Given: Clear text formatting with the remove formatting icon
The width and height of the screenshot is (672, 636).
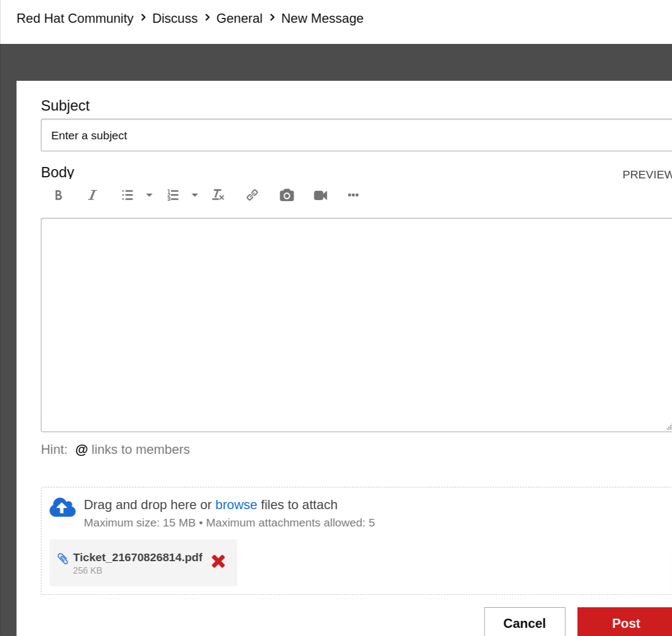Looking at the screenshot, I should 218,195.
